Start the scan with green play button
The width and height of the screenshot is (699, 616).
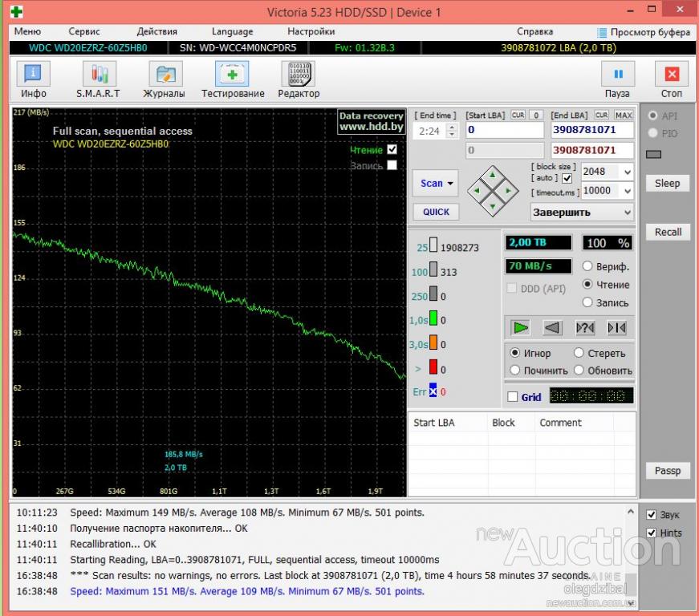pyautogui.click(x=520, y=328)
